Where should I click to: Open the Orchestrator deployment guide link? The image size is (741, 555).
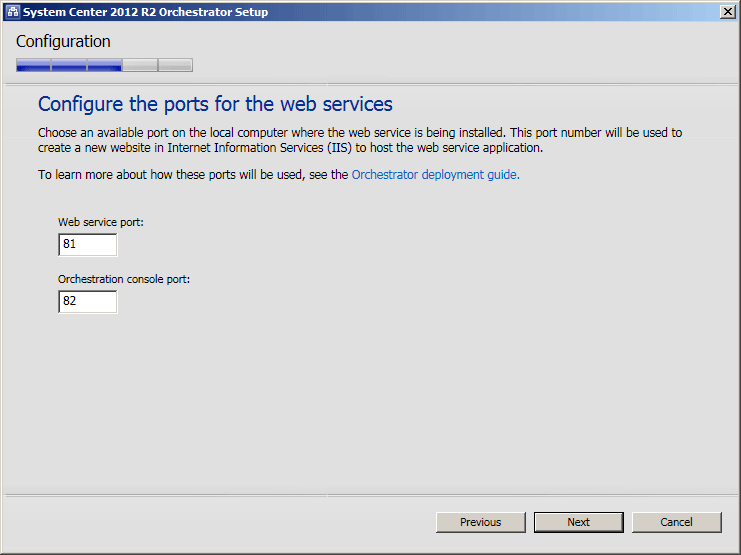pyautogui.click(x=435, y=175)
